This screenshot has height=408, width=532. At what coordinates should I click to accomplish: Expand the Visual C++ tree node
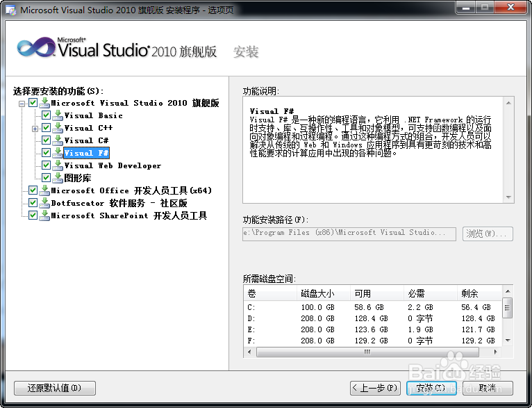(x=35, y=129)
